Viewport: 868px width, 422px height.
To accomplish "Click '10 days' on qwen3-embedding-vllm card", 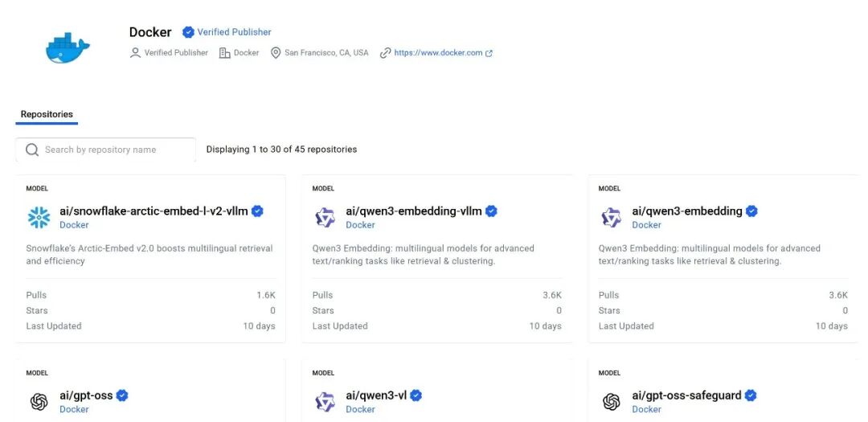I will coord(545,326).
